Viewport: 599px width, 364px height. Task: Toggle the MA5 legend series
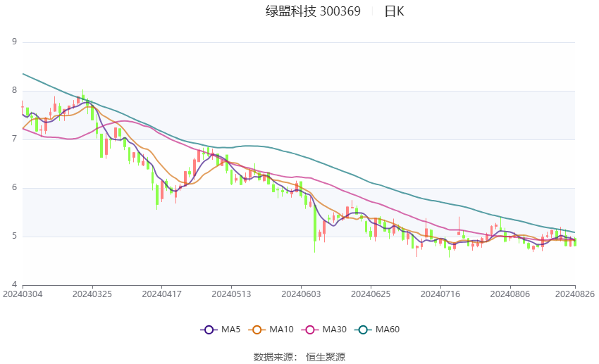(221, 330)
